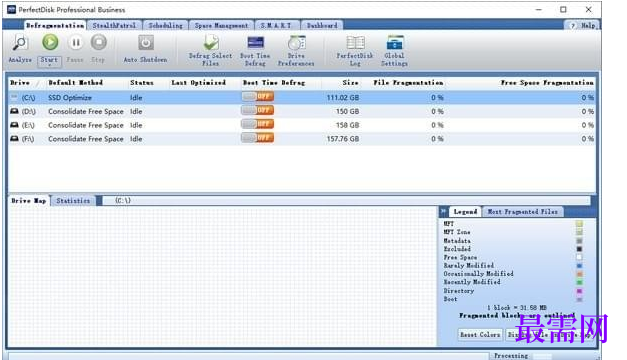627x360 pixels.
Task: Select the Legend tab
Action: click(465, 212)
